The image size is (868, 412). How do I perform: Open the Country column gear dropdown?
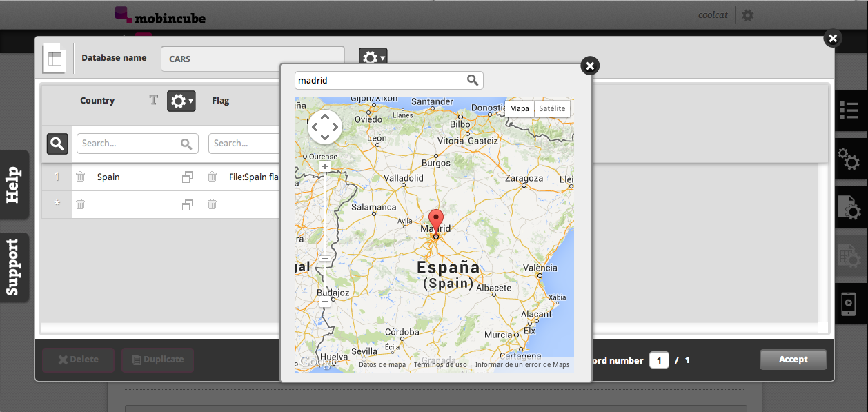point(181,101)
